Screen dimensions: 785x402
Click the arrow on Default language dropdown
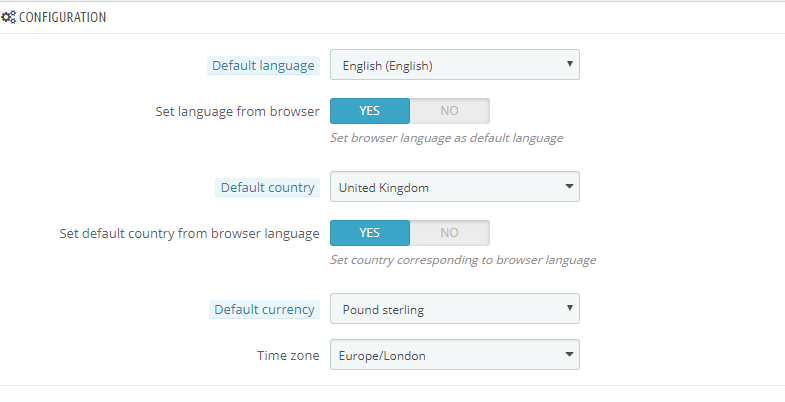pyautogui.click(x=569, y=64)
